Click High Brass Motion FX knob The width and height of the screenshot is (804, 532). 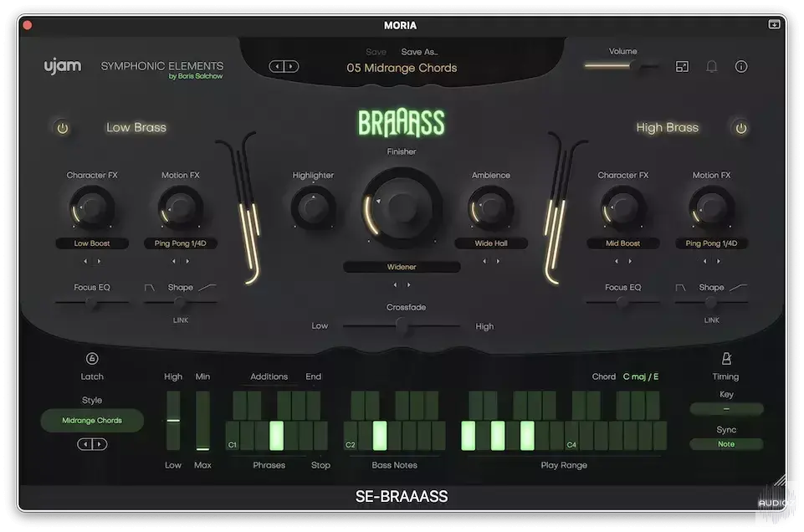tap(711, 207)
